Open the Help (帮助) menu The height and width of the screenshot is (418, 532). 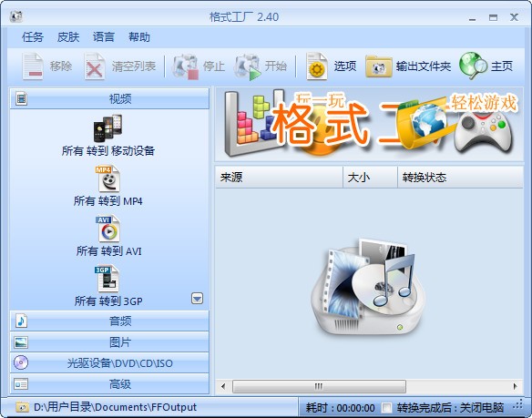tap(139, 36)
